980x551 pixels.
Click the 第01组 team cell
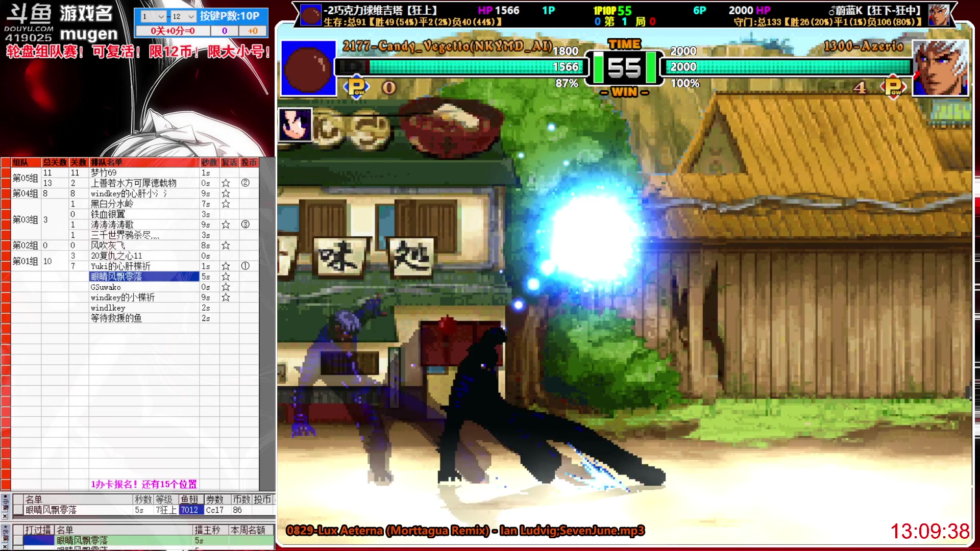(26, 261)
